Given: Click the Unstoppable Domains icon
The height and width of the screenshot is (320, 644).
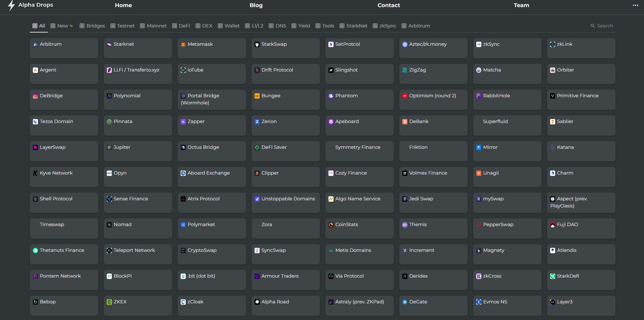Looking at the screenshot, I should click(257, 199).
